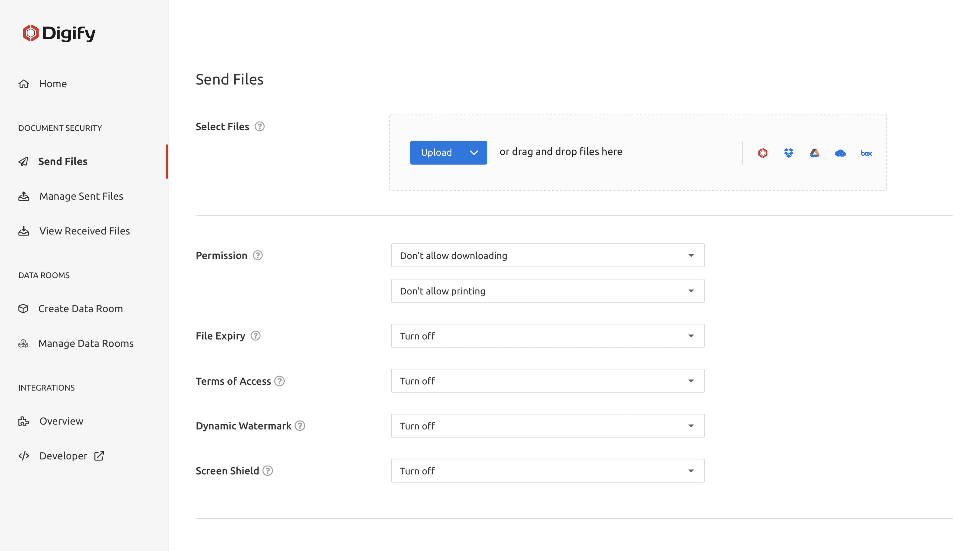
Task: Expand the Upload button options
Action: coord(474,153)
